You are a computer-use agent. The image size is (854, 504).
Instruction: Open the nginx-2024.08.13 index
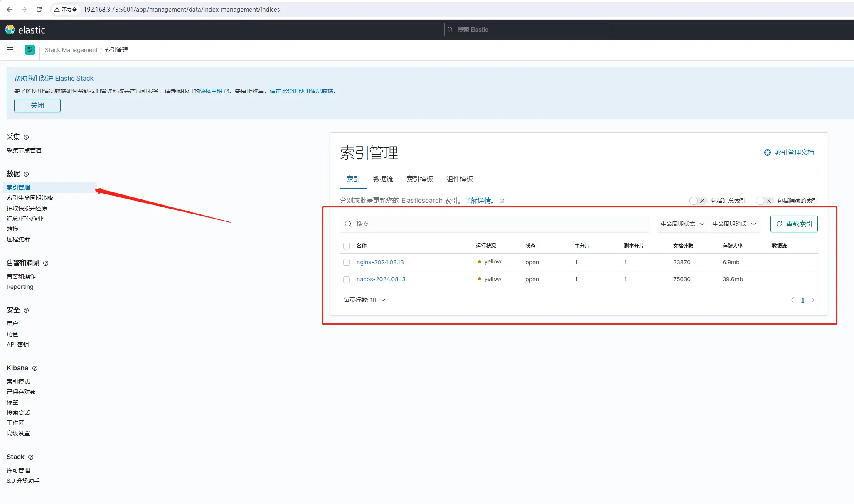pos(380,262)
